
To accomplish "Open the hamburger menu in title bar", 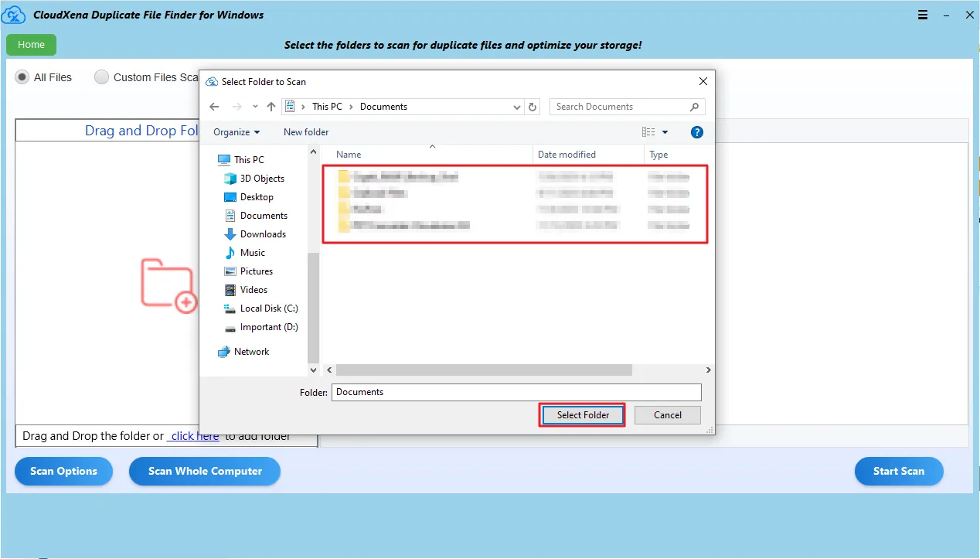I will [x=923, y=15].
